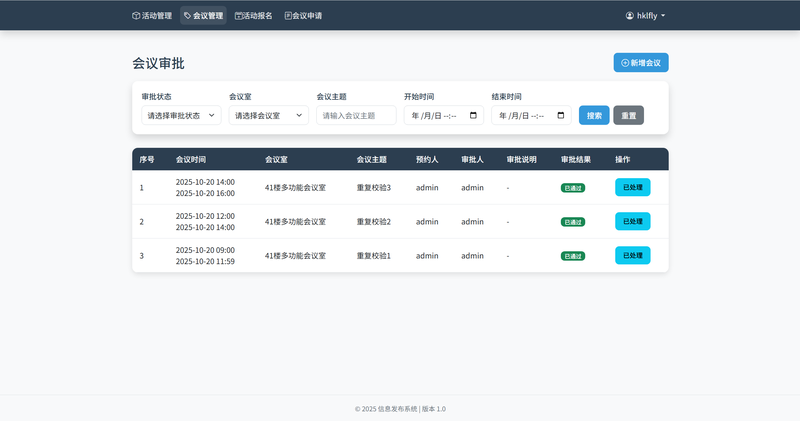Focus the 会议主题 text input
This screenshot has height=421, width=800.
[356, 115]
